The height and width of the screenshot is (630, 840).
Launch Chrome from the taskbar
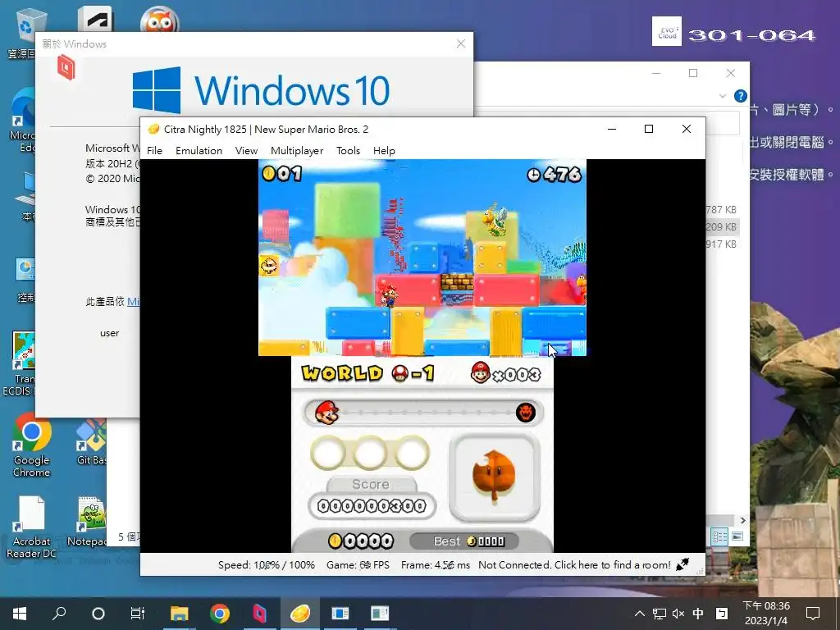(220, 614)
